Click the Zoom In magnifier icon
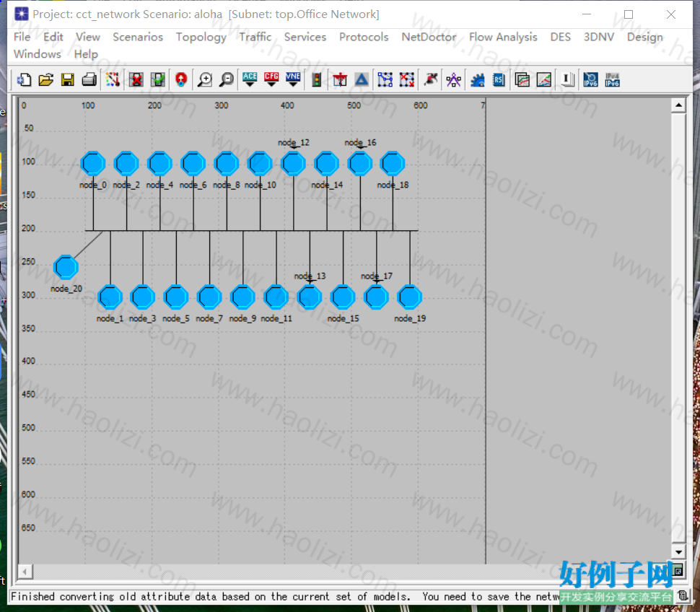700x612 pixels. coord(205,80)
